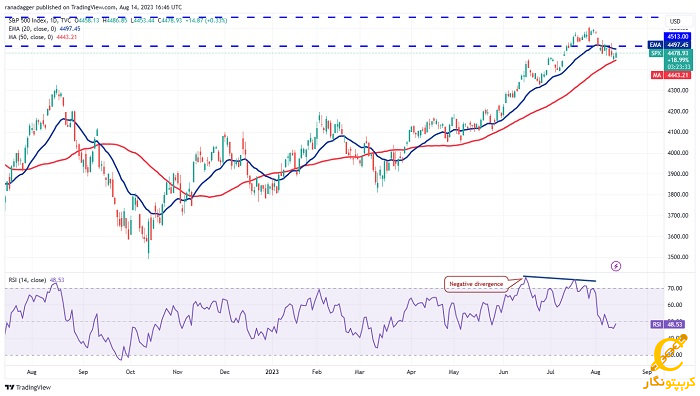The width and height of the screenshot is (700, 396).
Task: Click the Feb label on time axis
Action: (317, 371)
